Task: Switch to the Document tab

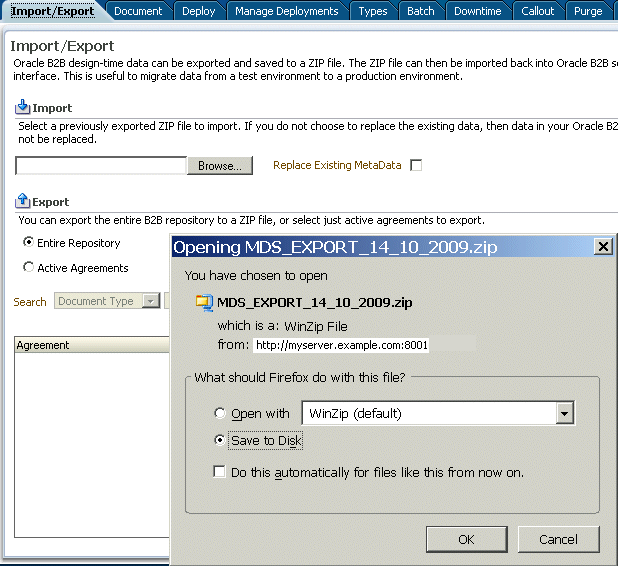Action: tap(138, 11)
